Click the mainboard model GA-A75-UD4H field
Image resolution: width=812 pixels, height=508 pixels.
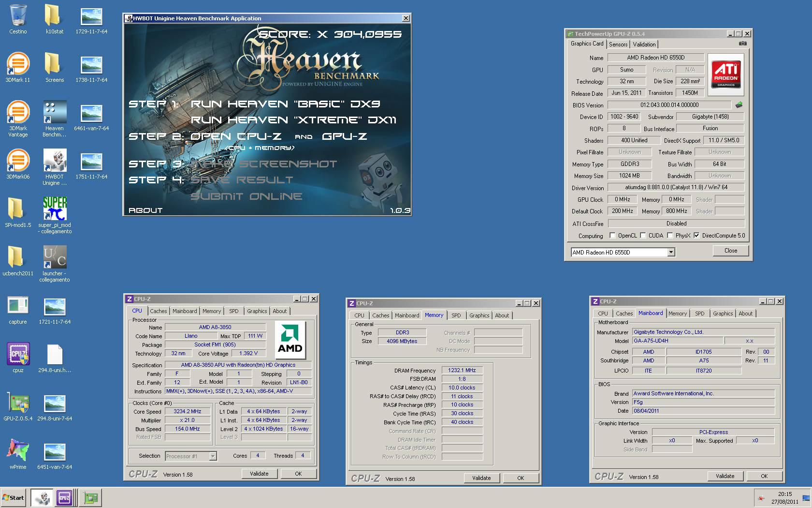coord(678,341)
